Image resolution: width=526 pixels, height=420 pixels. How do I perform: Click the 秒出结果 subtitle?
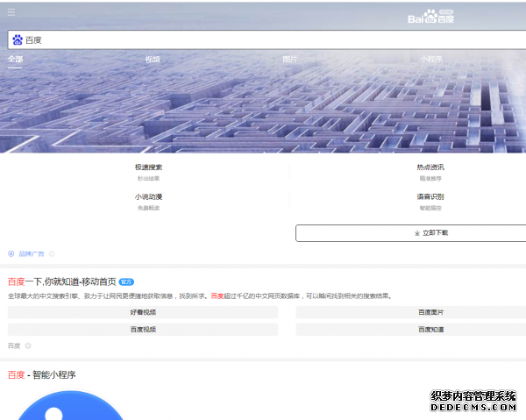tap(148, 179)
